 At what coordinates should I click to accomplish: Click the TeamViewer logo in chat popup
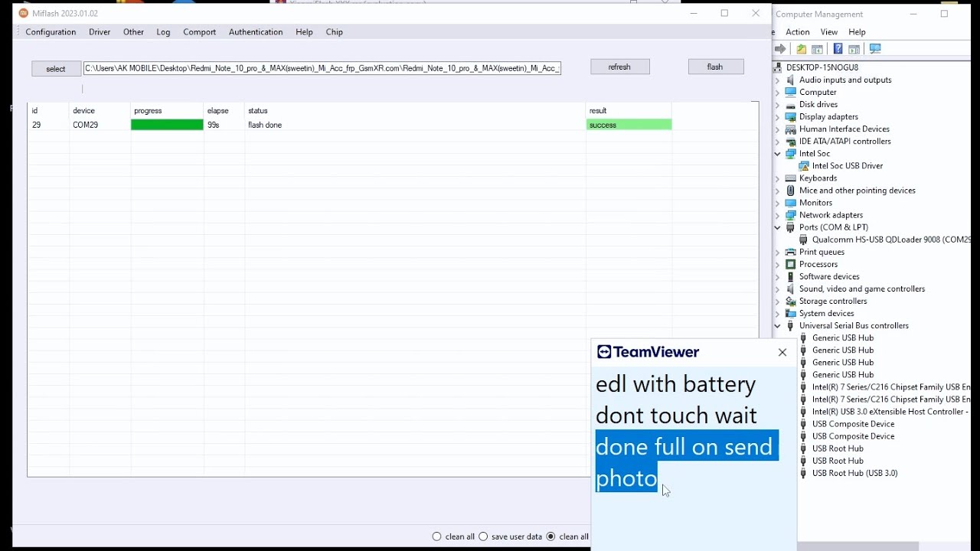click(x=648, y=352)
